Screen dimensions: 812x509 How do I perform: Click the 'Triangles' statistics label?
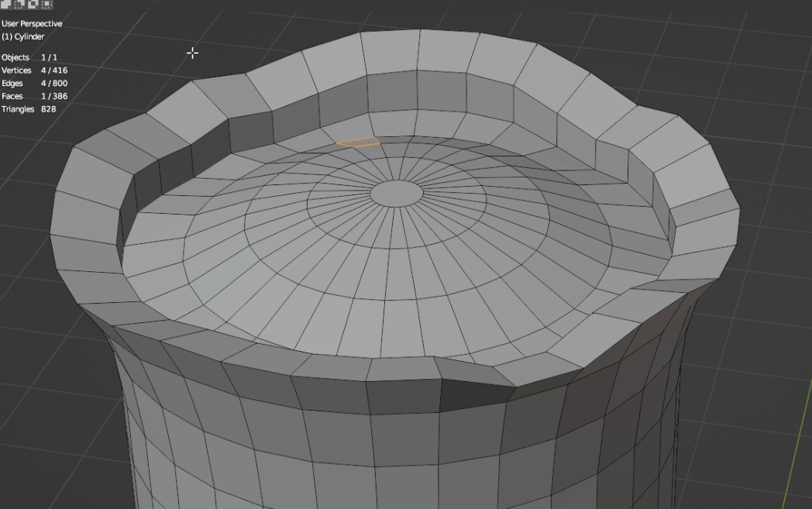18,109
